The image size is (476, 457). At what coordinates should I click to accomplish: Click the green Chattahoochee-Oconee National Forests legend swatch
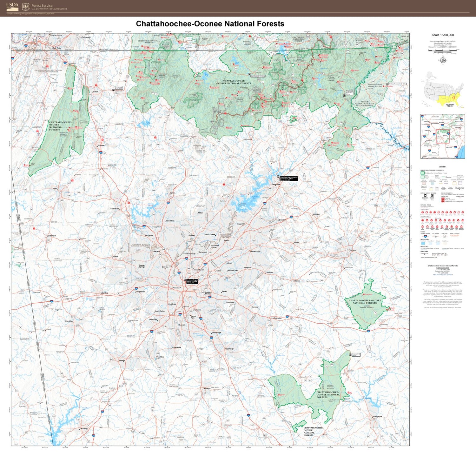423,173
